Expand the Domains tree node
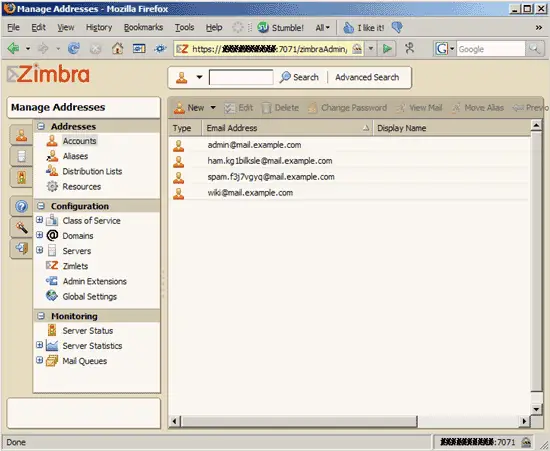Image resolution: width=550 pixels, height=451 pixels. click(40, 235)
